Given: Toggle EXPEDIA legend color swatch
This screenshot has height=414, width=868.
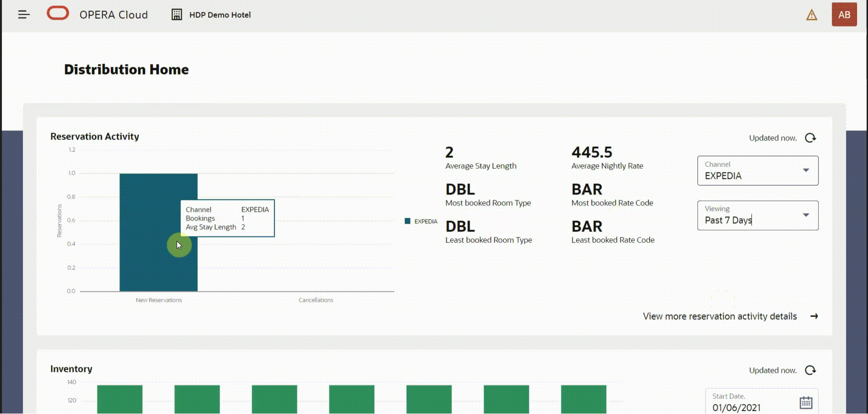Looking at the screenshot, I should point(407,221).
